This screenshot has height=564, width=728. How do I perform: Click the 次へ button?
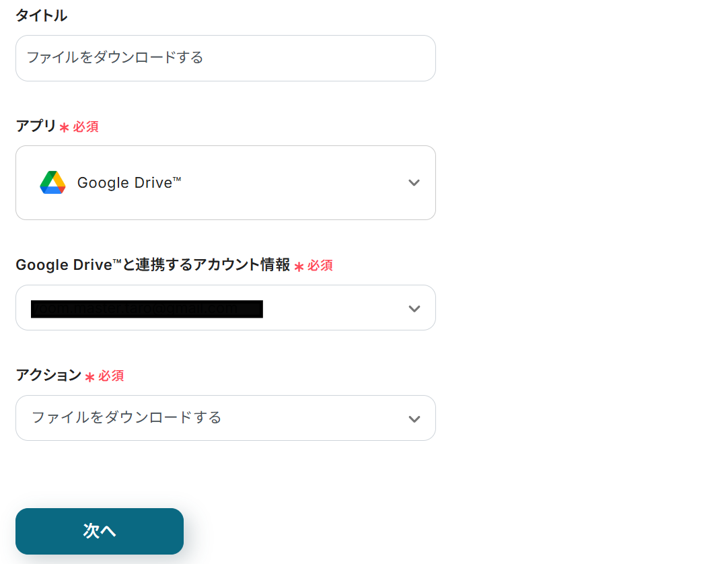click(x=100, y=531)
